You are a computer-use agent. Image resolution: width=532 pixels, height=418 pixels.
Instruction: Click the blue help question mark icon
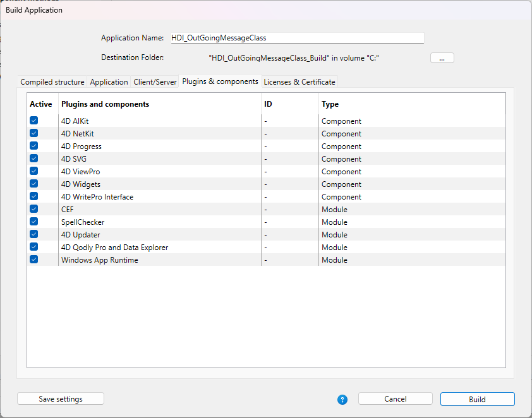[342, 399]
